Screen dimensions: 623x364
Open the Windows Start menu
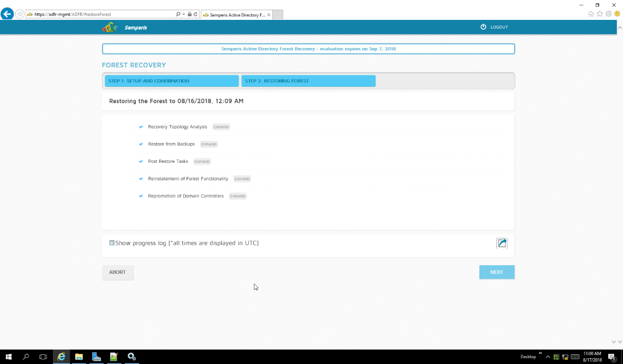click(9, 357)
